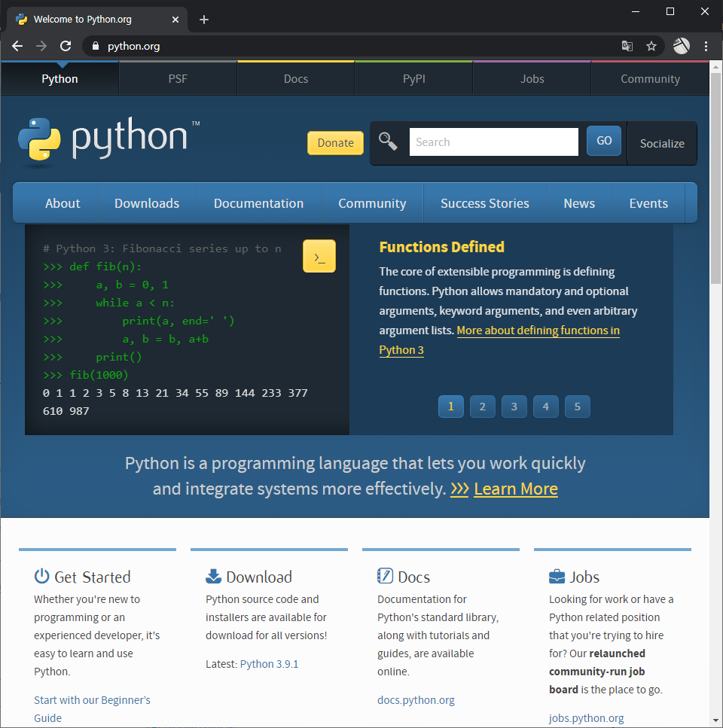The width and height of the screenshot is (723, 728).
Task: Switch to the Jobs site tab
Action: pyautogui.click(x=532, y=79)
